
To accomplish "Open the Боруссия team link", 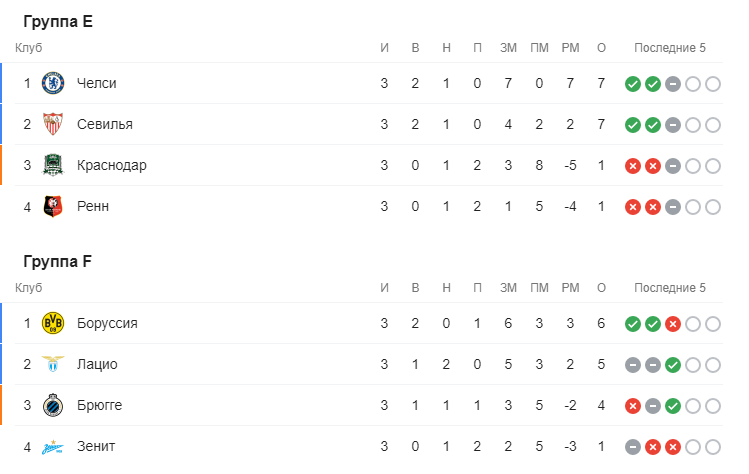I will click(x=107, y=323).
